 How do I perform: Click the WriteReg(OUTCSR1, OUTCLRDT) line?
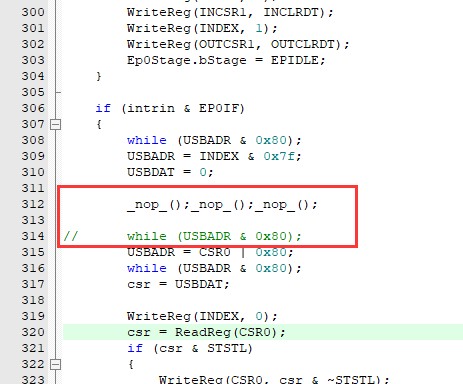238,45
